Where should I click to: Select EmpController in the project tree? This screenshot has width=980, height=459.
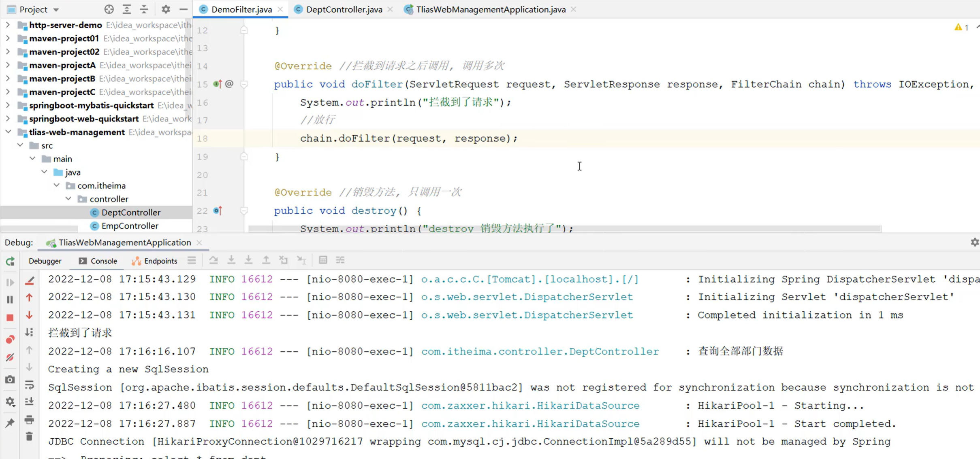point(128,226)
